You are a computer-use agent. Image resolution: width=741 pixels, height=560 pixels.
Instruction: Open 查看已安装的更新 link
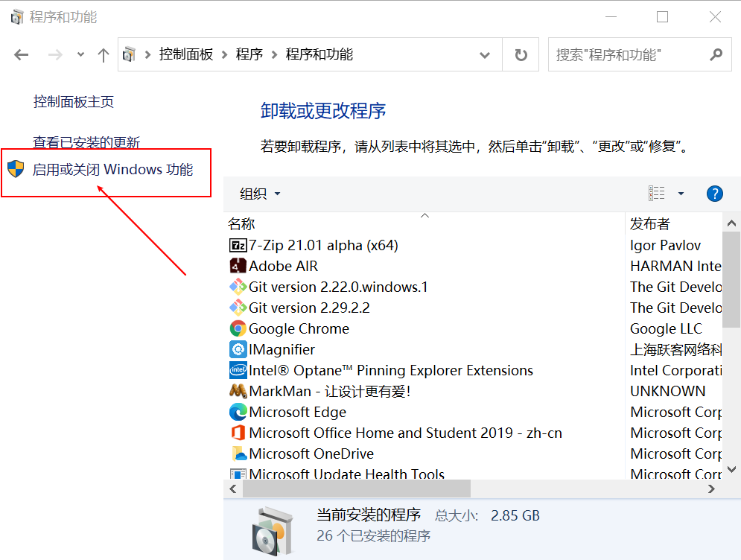click(86, 141)
